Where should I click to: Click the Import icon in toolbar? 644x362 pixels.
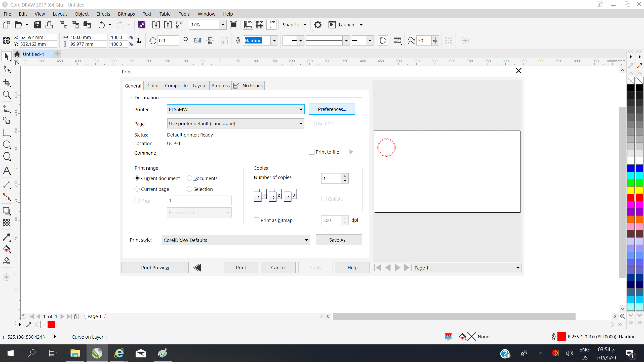pos(156,25)
